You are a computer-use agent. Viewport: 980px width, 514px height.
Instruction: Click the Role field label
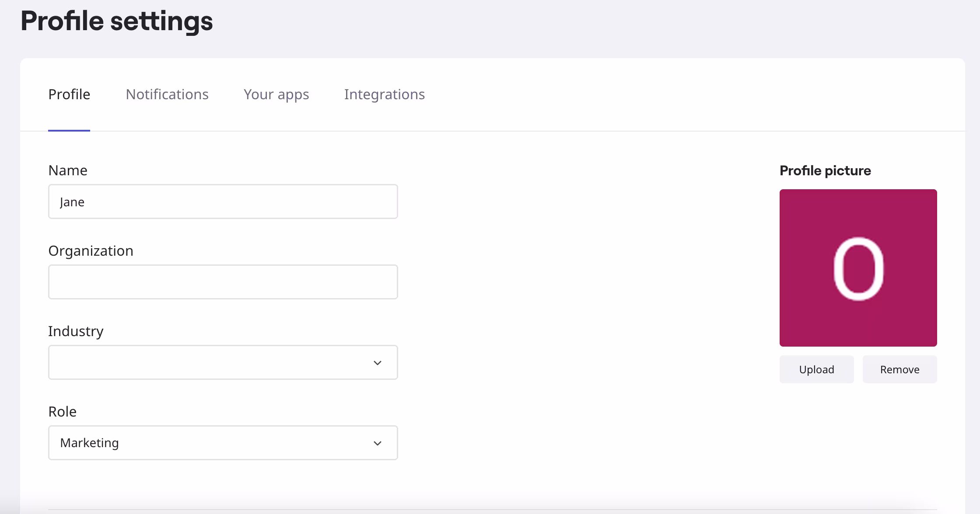tap(62, 412)
